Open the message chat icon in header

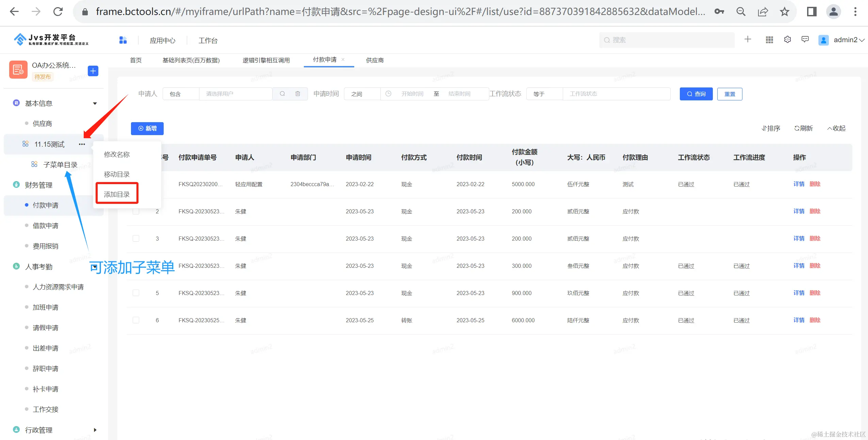click(805, 39)
